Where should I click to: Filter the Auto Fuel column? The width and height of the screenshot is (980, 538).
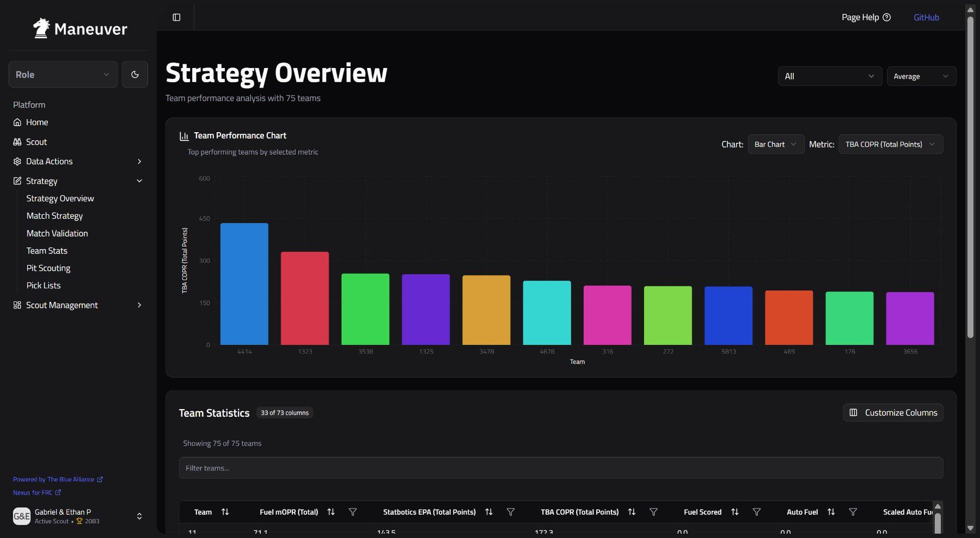853,512
